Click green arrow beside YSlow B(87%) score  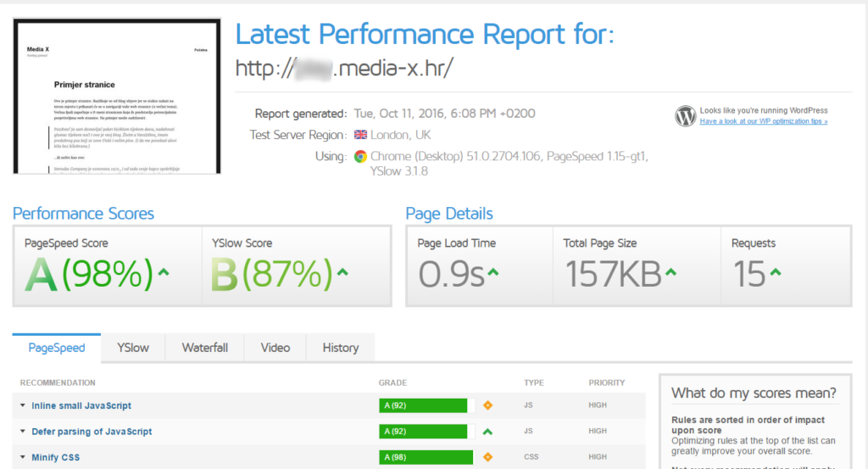(342, 272)
